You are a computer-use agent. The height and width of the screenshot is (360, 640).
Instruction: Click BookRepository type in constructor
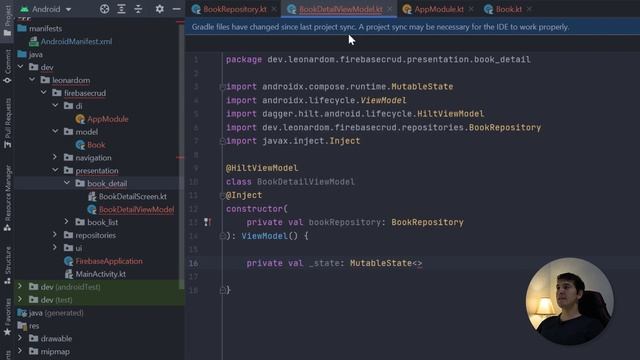pos(427,222)
